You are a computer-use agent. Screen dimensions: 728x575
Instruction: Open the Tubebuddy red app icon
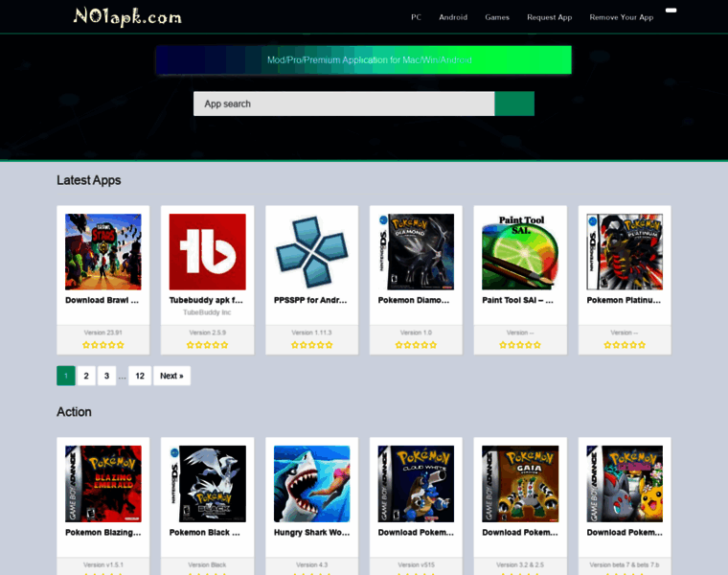[208, 252]
